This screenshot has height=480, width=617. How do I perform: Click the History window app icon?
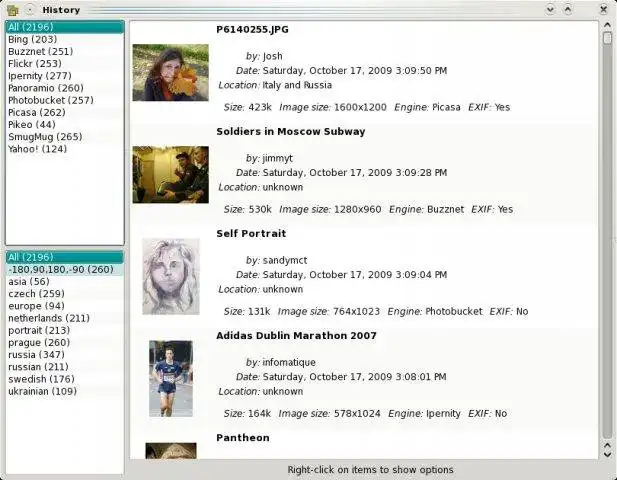[13, 10]
